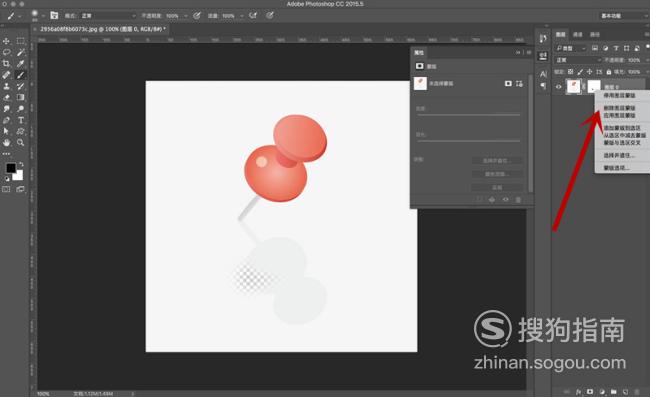Screen dimensions: 650x397
Task: Open the layer filter type dropdown
Action: 571,48
